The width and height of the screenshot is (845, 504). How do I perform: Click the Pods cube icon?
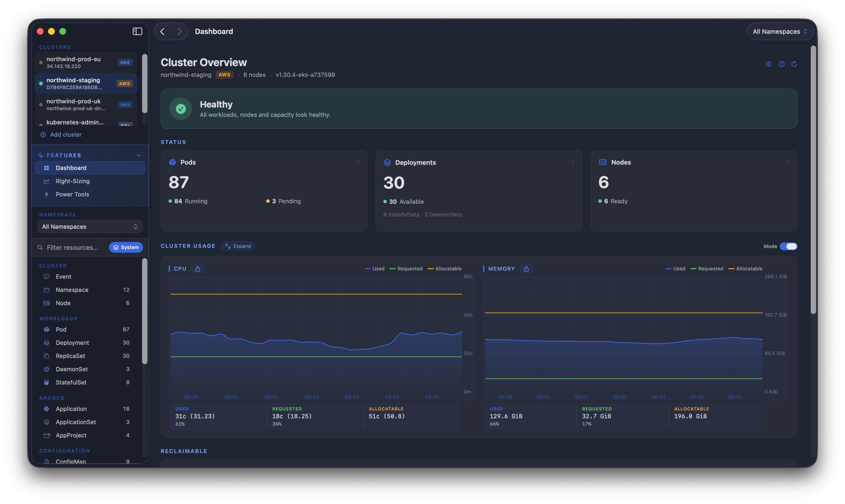172,162
